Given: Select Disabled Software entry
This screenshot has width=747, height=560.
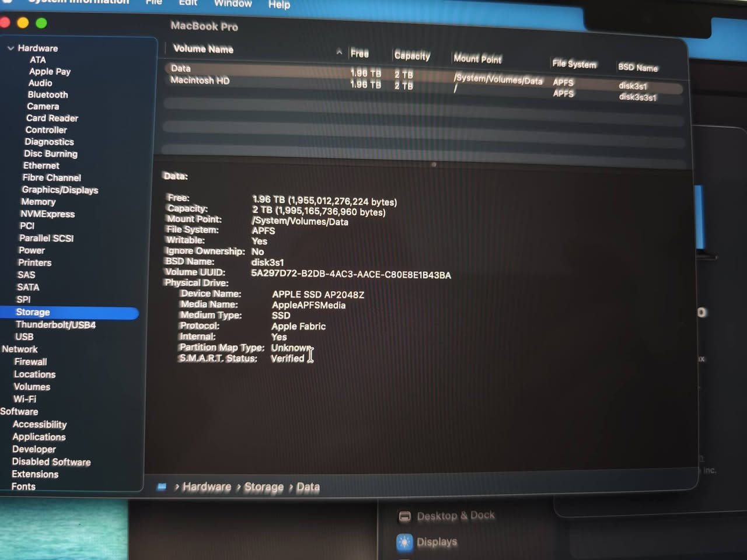Looking at the screenshot, I should tap(51, 462).
